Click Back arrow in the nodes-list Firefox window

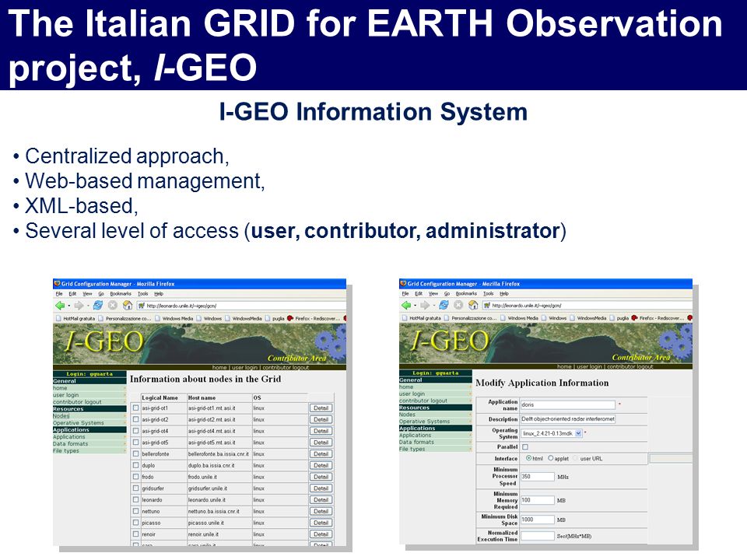60,305
